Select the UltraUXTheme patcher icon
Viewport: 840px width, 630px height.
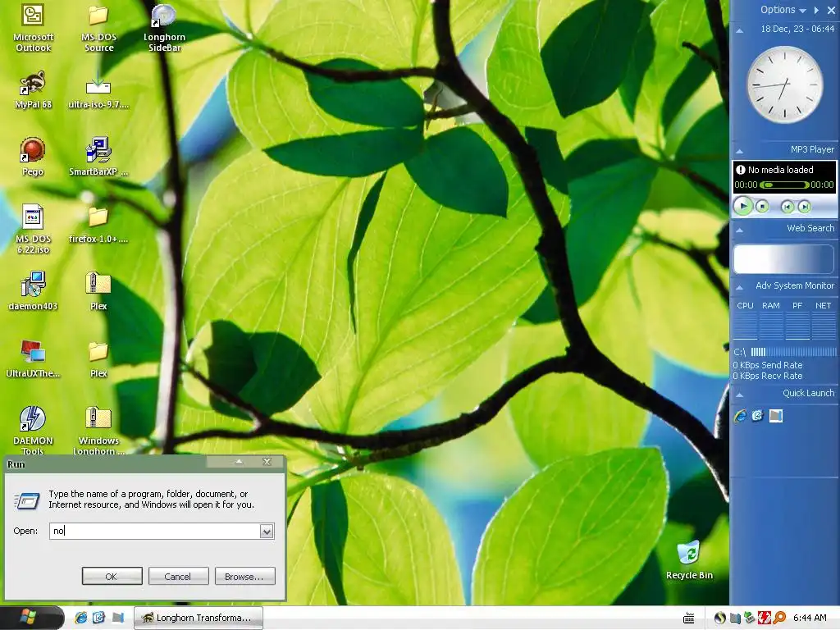pyautogui.click(x=33, y=359)
